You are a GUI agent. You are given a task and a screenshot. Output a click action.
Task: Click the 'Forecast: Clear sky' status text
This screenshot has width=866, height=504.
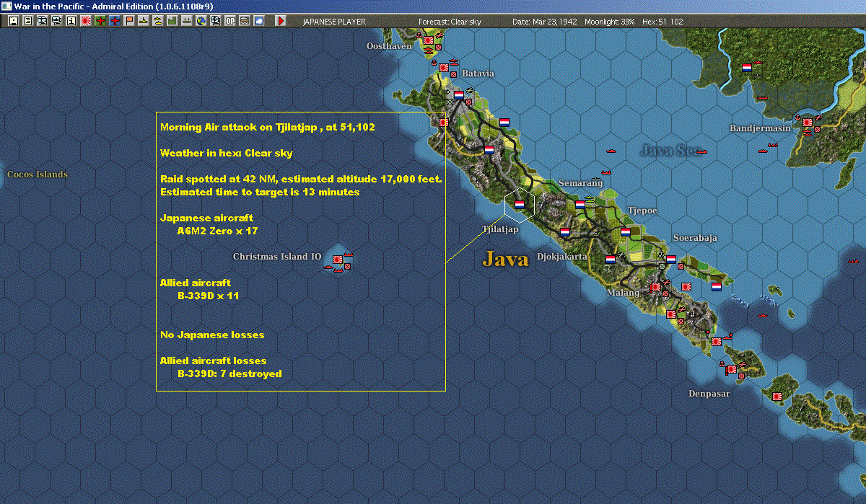pyautogui.click(x=450, y=22)
